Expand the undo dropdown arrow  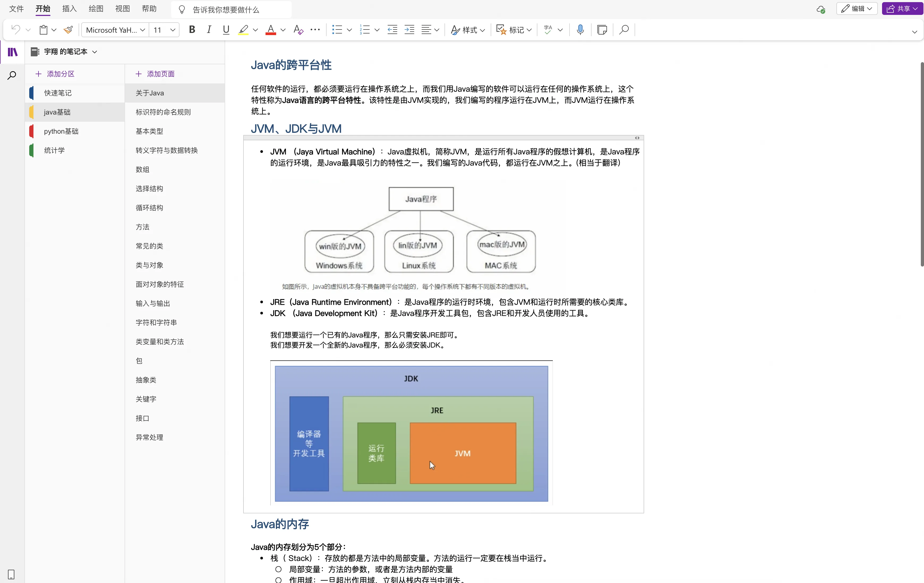pyautogui.click(x=28, y=30)
